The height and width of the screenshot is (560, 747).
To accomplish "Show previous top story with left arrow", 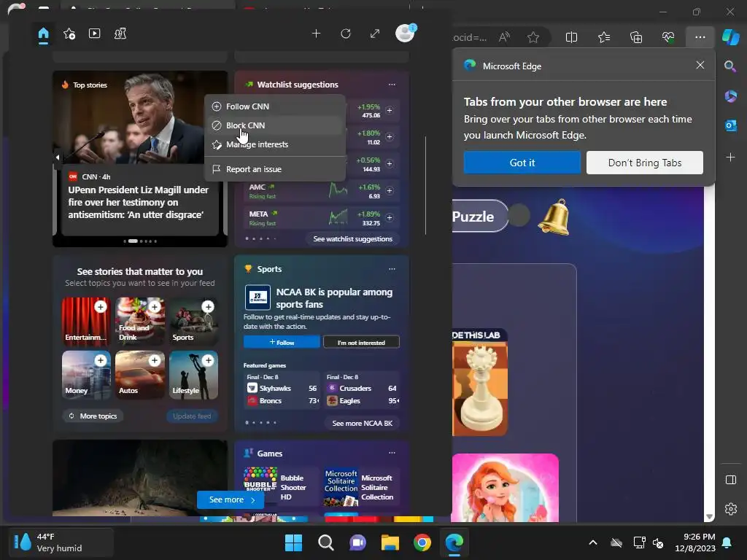I will coord(58,157).
